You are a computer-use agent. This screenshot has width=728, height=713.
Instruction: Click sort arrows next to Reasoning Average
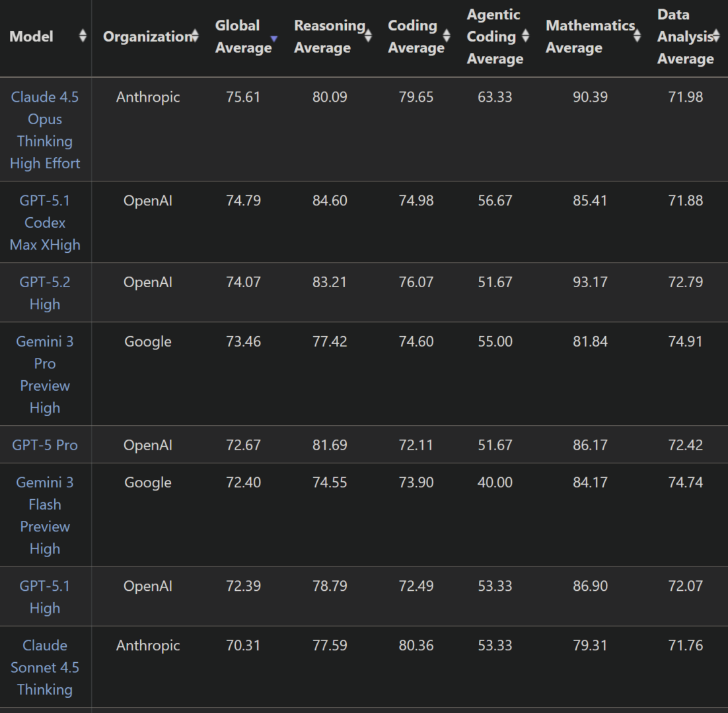[x=368, y=36]
